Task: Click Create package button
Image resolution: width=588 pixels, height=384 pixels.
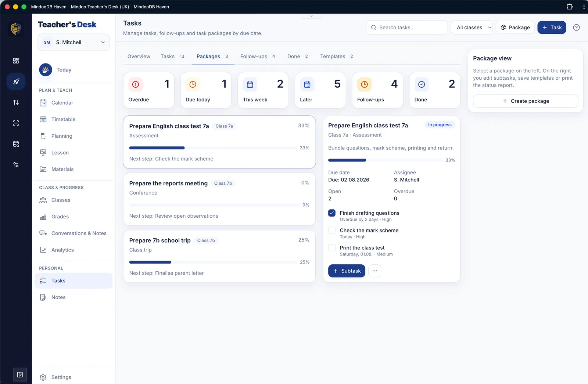Action: click(526, 101)
